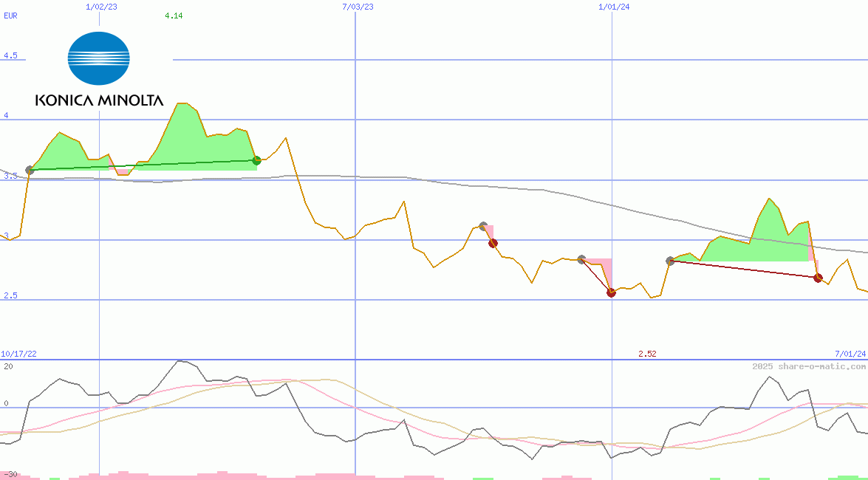Click the -30 oscillator axis label
This screenshot has height=480, width=868.
[10, 473]
